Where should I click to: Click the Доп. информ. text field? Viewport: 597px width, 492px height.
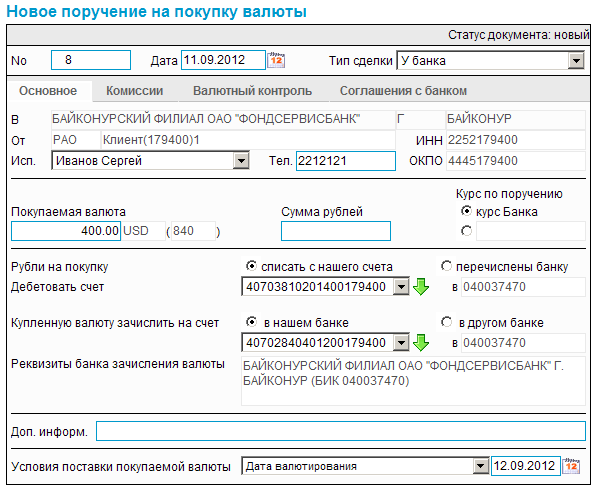[x=341, y=431]
